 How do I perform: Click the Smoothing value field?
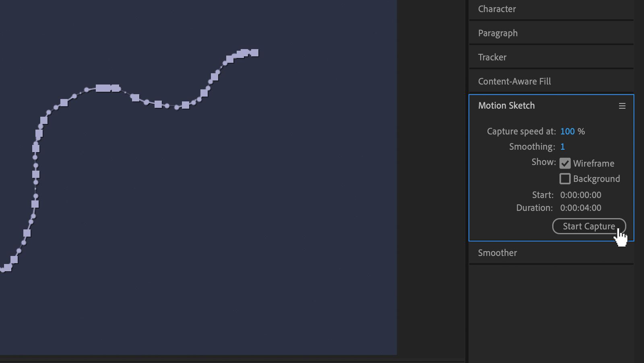pos(562,146)
